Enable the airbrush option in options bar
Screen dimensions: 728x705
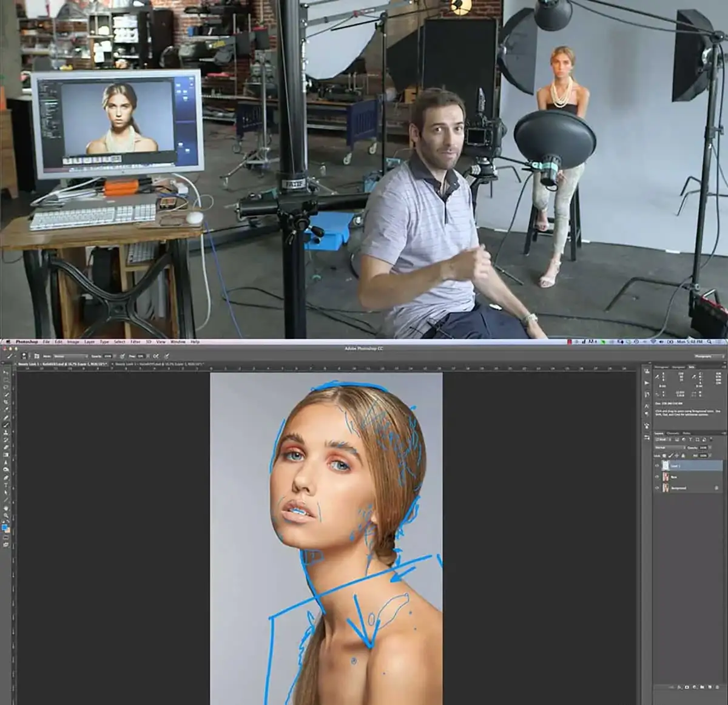pos(156,356)
